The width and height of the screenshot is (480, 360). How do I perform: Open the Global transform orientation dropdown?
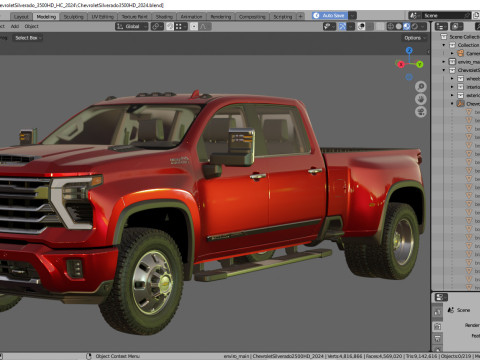click(x=132, y=26)
